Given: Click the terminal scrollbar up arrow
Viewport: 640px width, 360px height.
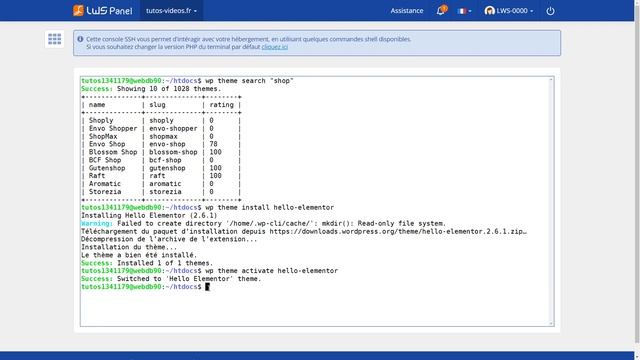Looking at the screenshot, I should coord(551,80).
